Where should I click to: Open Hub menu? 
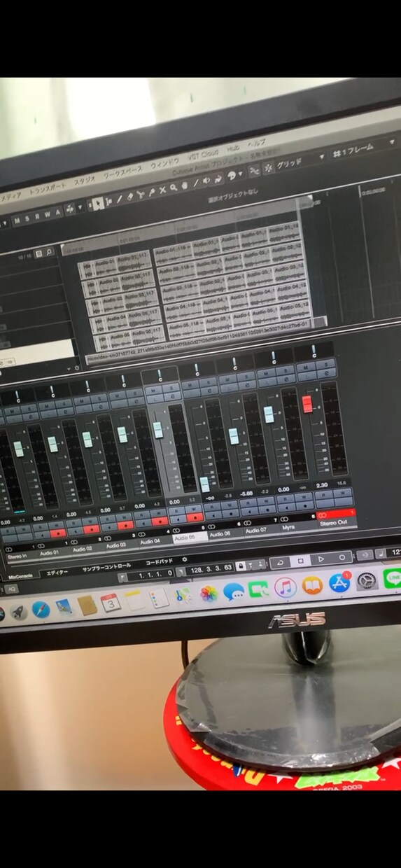234,149
